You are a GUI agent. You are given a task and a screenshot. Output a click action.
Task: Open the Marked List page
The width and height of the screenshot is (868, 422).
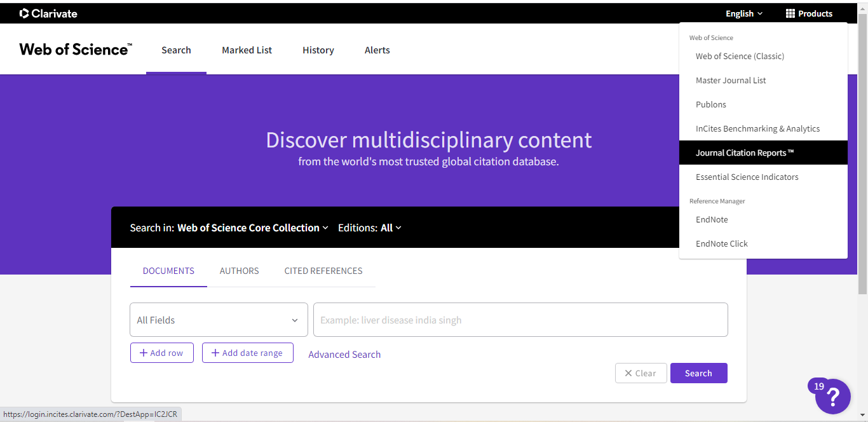pyautogui.click(x=247, y=50)
